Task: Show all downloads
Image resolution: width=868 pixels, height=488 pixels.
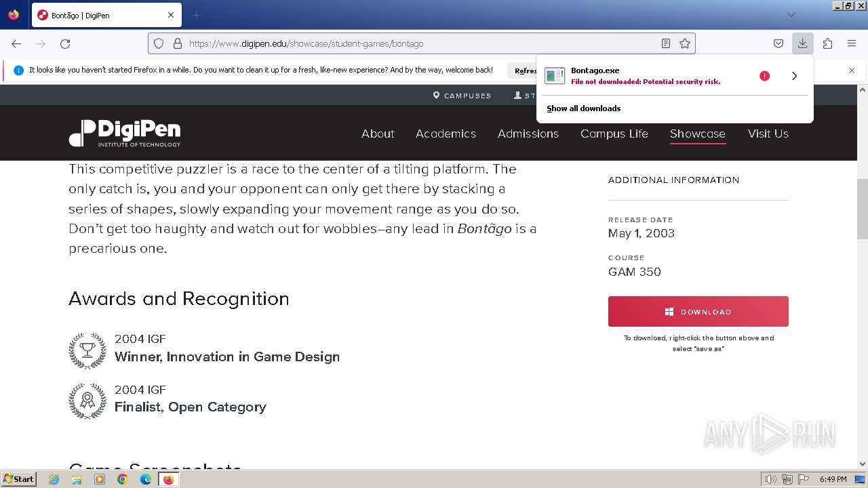Action: click(x=584, y=108)
